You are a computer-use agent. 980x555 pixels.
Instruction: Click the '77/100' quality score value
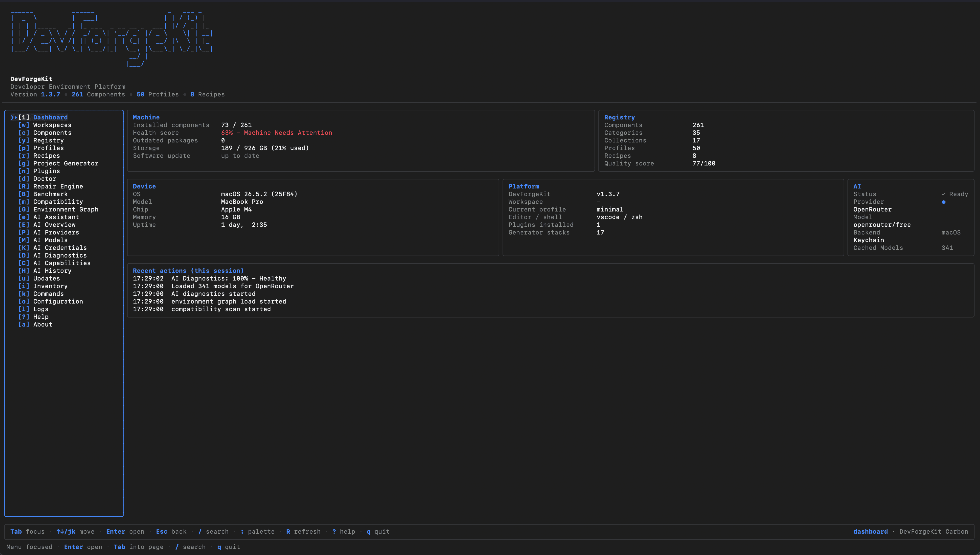pos(704,163)
